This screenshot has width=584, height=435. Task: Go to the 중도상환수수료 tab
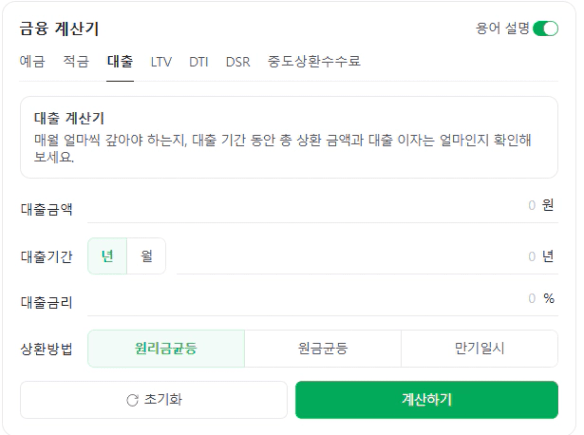(x=314, y=61)
